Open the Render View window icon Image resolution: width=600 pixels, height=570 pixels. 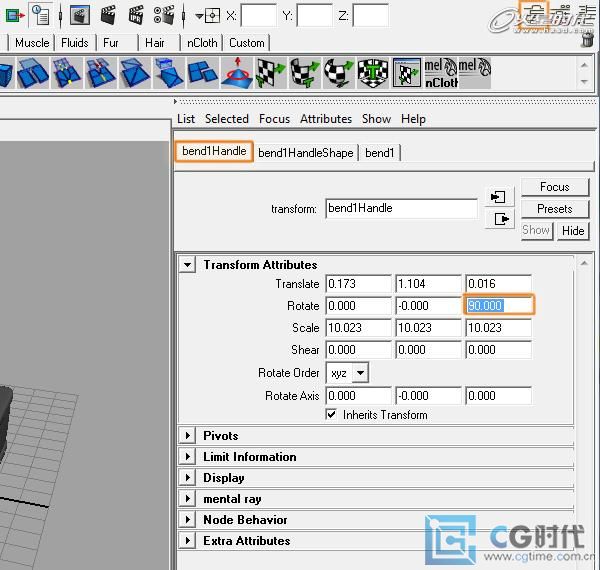pyautogui.click(x=80, y=16)
